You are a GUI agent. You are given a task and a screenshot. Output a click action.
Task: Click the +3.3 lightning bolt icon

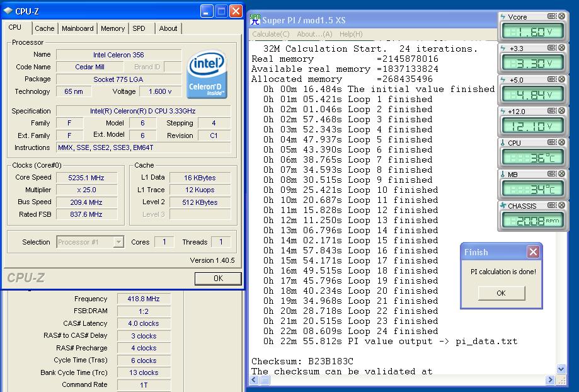pyautogui.click(x=503, y=48)
